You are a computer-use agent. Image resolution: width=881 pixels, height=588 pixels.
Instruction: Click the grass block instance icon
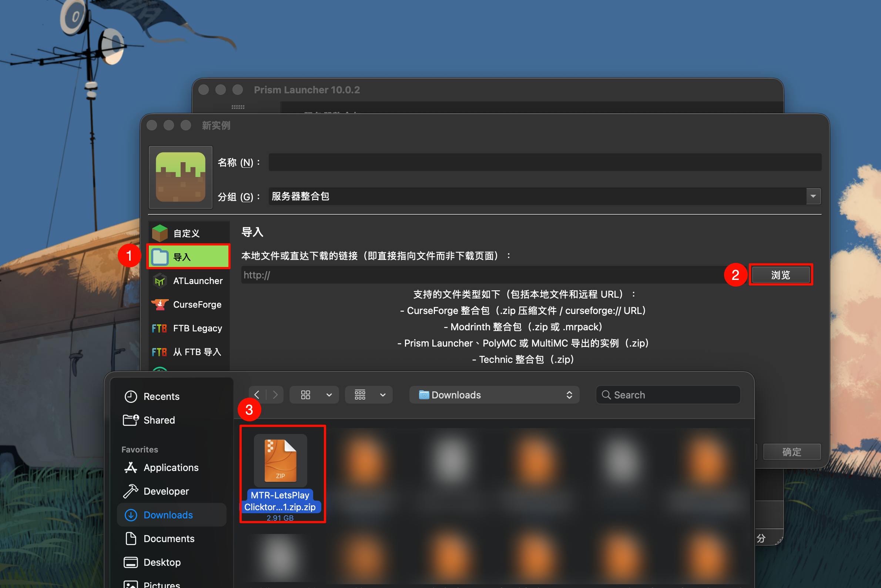tap(180, 177)
